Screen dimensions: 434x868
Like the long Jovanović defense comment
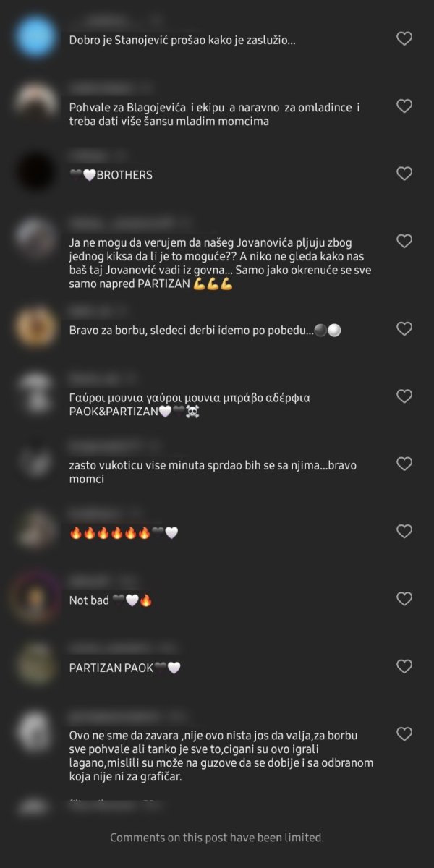[404, 241]
